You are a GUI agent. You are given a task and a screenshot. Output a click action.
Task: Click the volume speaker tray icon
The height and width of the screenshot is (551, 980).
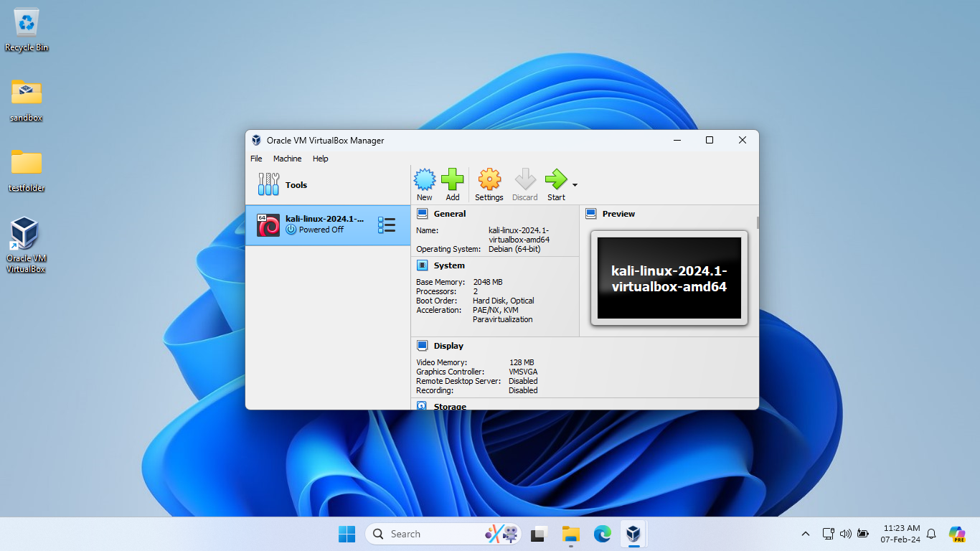pyautogui.click(x=845, y=534)
